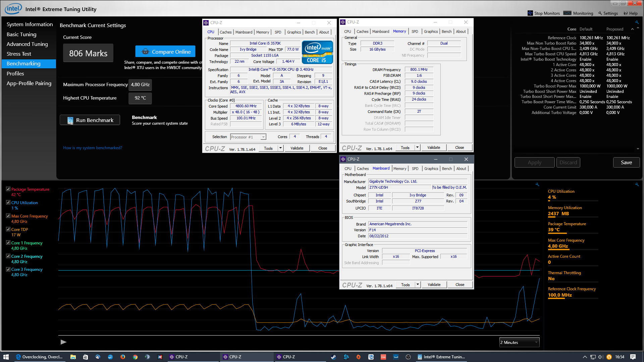Viewport: 644px width, 362px height.
Task: Click the Intel logo in XTU title bar
Action: click(13, 9)
